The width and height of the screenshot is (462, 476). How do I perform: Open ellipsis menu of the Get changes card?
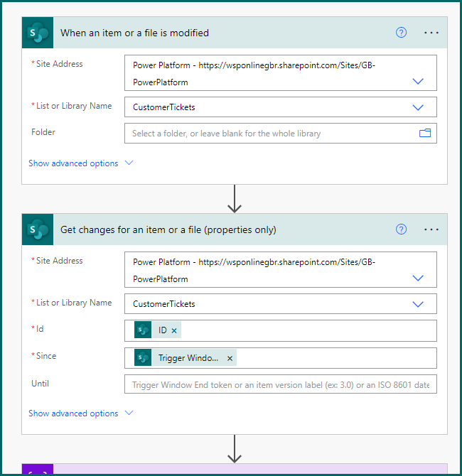click(431, 229)
